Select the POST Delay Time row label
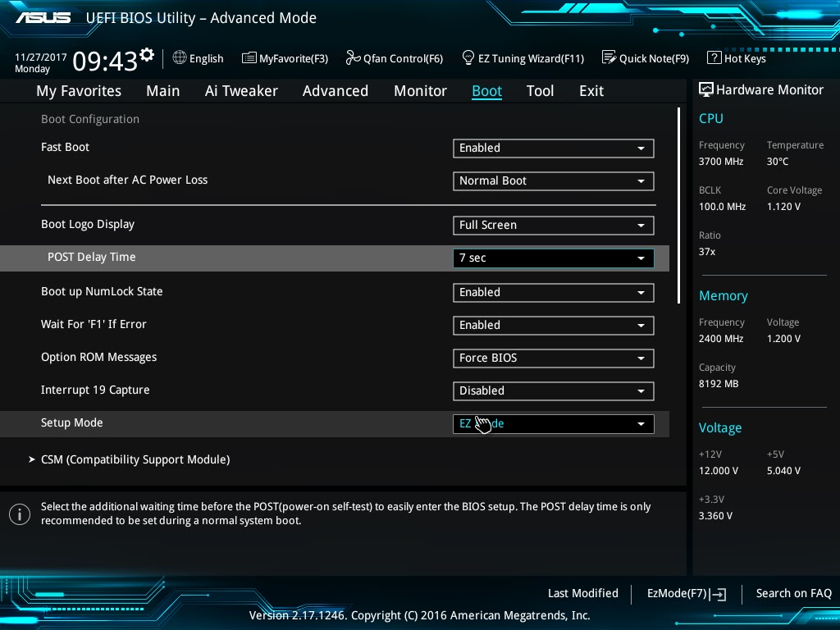Viewport: 840px width, 630px height. tap(92, 257)
